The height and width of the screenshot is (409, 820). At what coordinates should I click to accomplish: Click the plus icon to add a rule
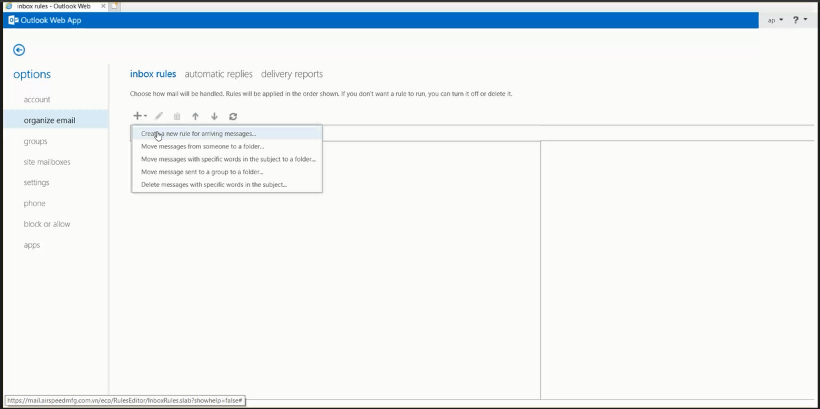(138, 116)
